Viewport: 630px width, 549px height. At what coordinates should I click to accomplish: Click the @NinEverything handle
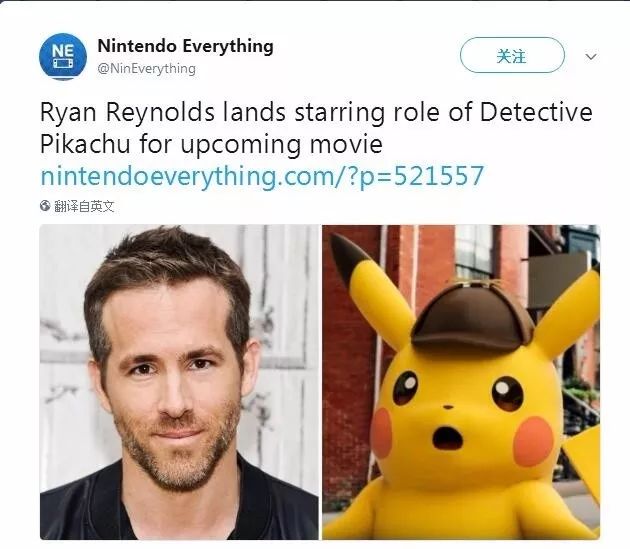coord(147,69)
